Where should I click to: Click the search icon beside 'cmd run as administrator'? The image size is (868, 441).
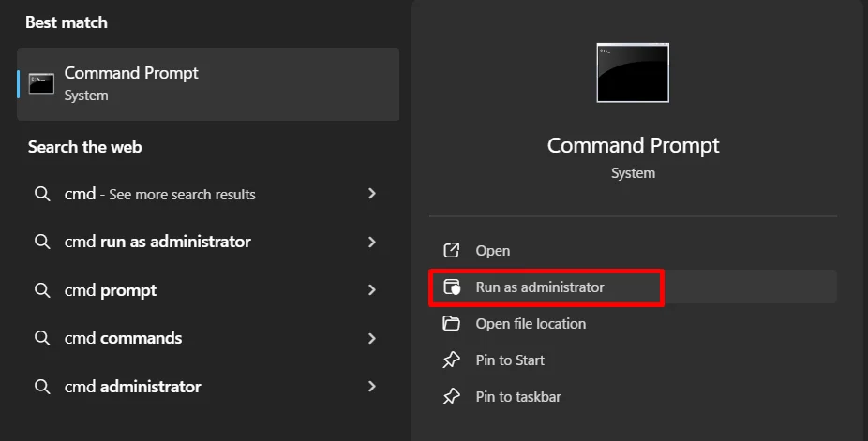pos(42,242)
